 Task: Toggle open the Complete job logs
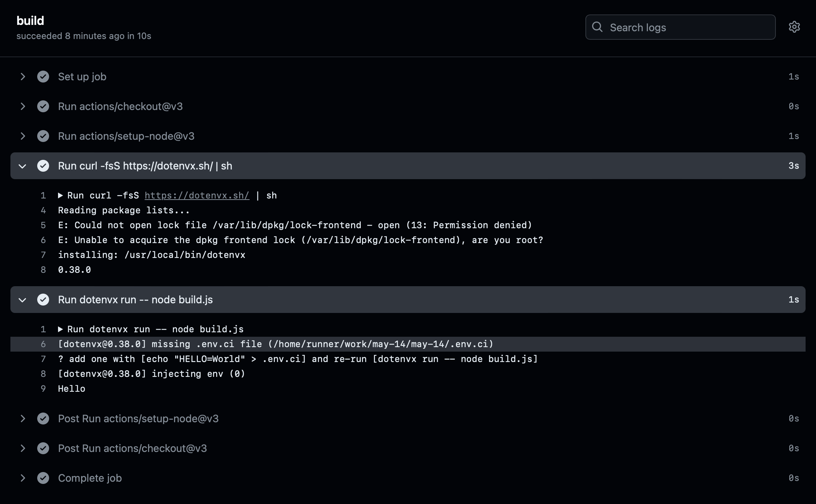[x=23, y=478]
